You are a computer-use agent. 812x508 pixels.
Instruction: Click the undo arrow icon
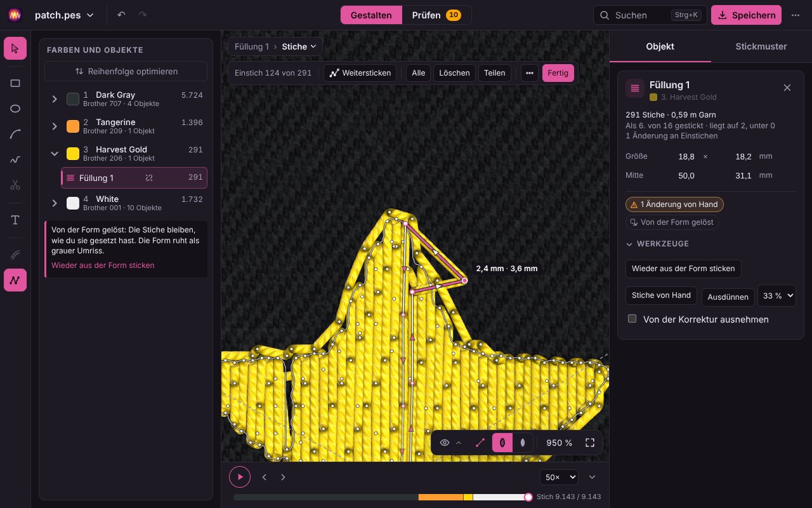(x=121, y=15)
